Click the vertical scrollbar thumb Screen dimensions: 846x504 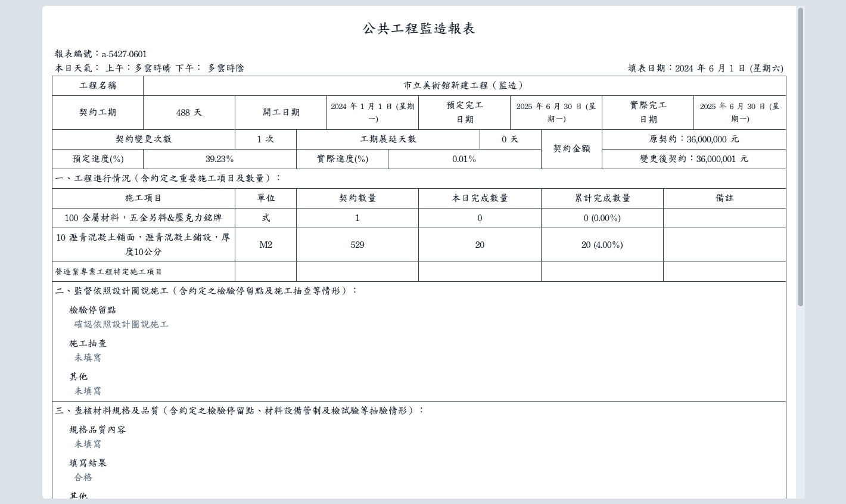tap(800, 155)
